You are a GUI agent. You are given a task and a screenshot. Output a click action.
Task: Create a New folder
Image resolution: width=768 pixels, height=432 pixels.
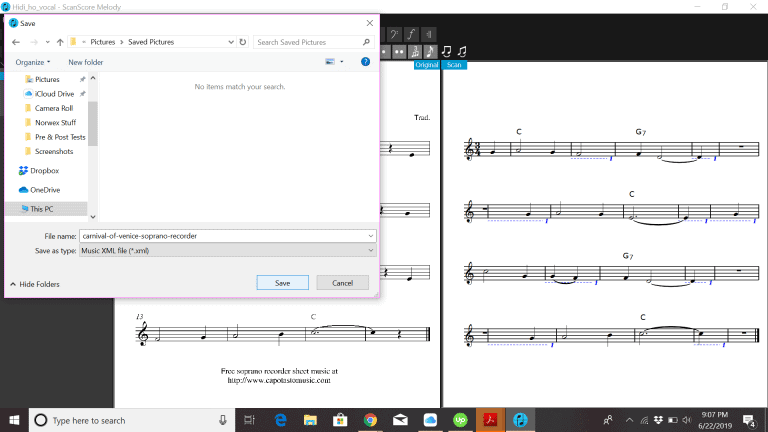(x=86, y=62)
